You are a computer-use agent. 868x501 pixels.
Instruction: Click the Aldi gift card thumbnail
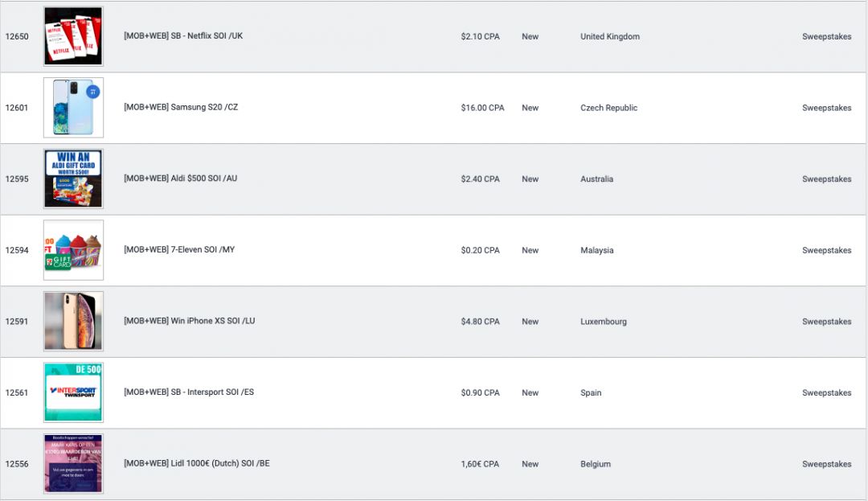pyautogui.click(x=73, y=179)
